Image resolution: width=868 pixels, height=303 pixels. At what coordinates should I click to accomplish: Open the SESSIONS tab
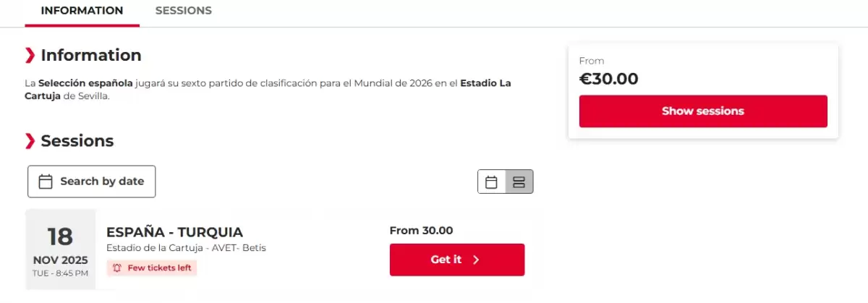184,11
